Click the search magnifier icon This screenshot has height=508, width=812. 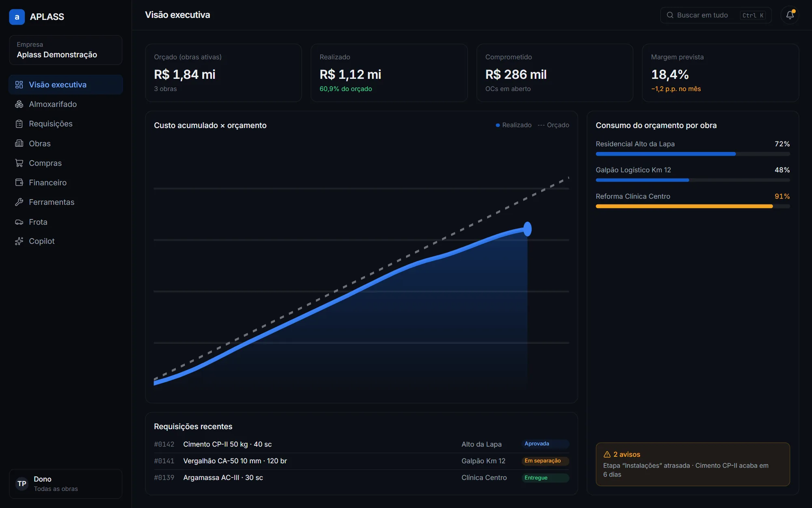[670, 15]
